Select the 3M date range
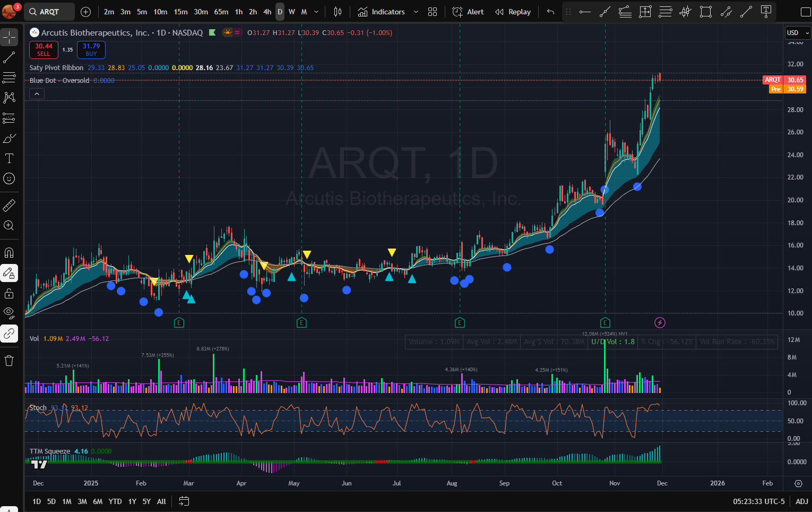This screenshot has width=812, height=512. click(82, 501)
